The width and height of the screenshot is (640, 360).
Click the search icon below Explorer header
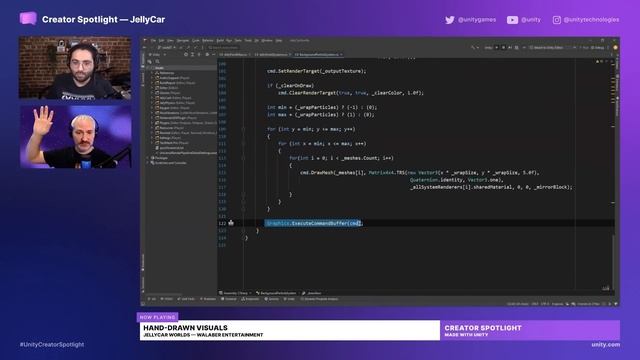[x=158, y=62]
